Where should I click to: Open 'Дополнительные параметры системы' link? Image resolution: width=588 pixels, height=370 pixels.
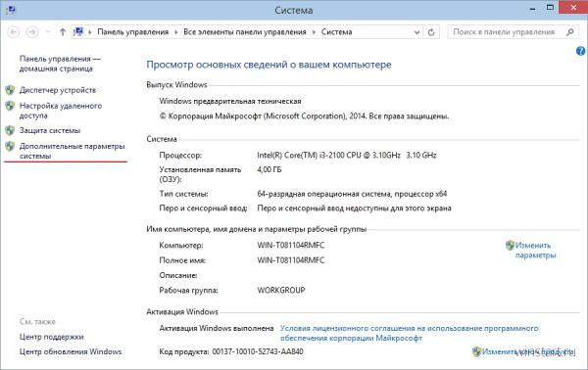72,151
